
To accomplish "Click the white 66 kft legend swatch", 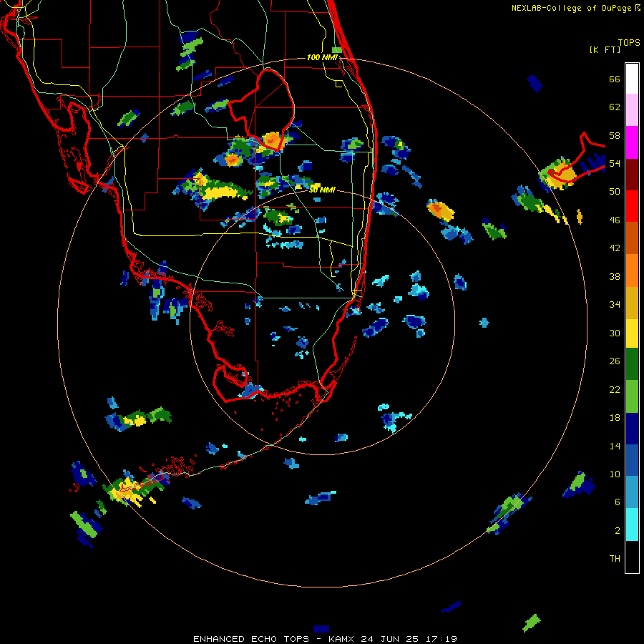I will click(x=632, y=79).
